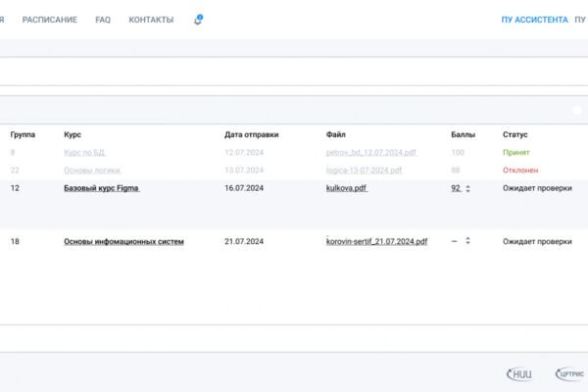Click Ожидает проверки in the korovin row
588x392 pixels.
point(537,241)
